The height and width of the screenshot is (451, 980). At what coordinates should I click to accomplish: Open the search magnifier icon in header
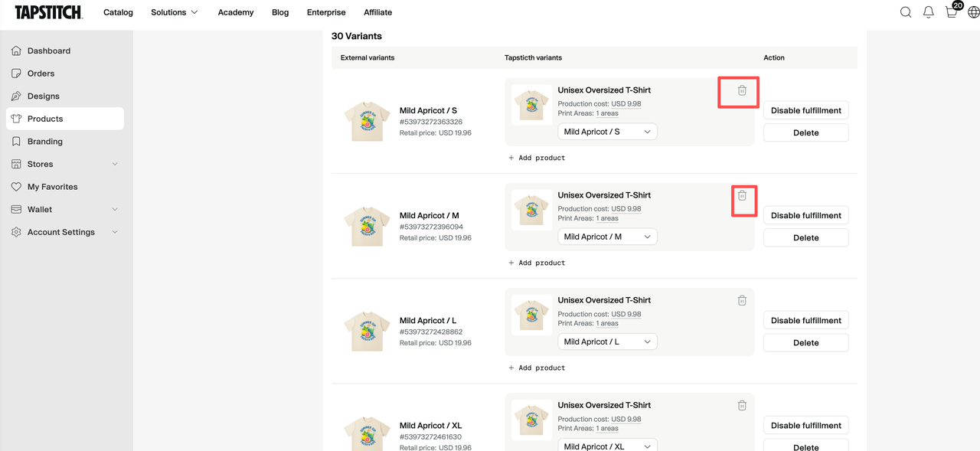pyautogui.click(x=906, y=12)
